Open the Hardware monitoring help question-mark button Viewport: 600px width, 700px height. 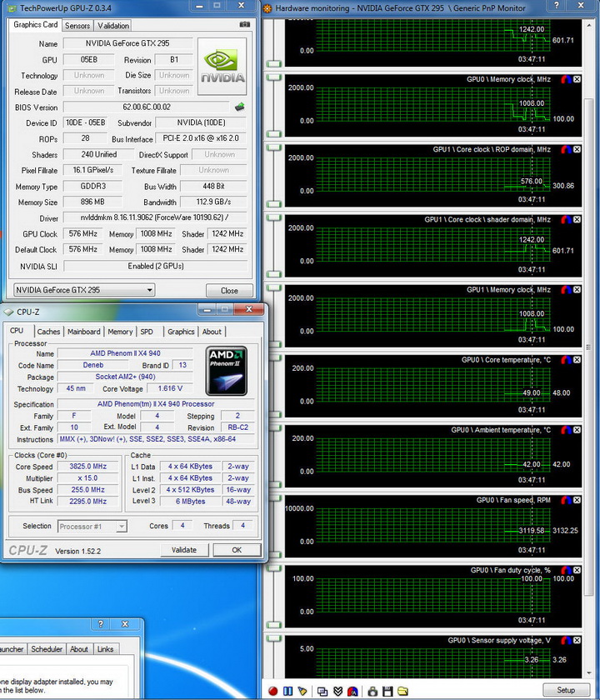click(557, 6)
